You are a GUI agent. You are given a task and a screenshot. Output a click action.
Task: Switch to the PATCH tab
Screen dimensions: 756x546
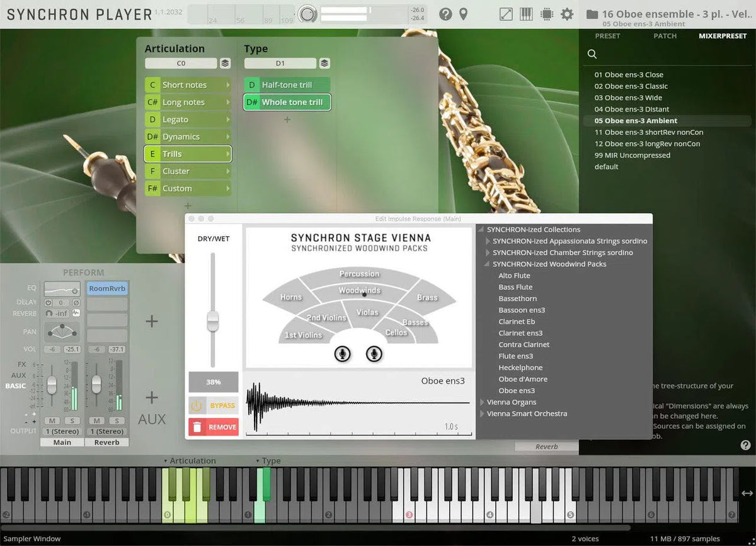(x=665, y=36)
